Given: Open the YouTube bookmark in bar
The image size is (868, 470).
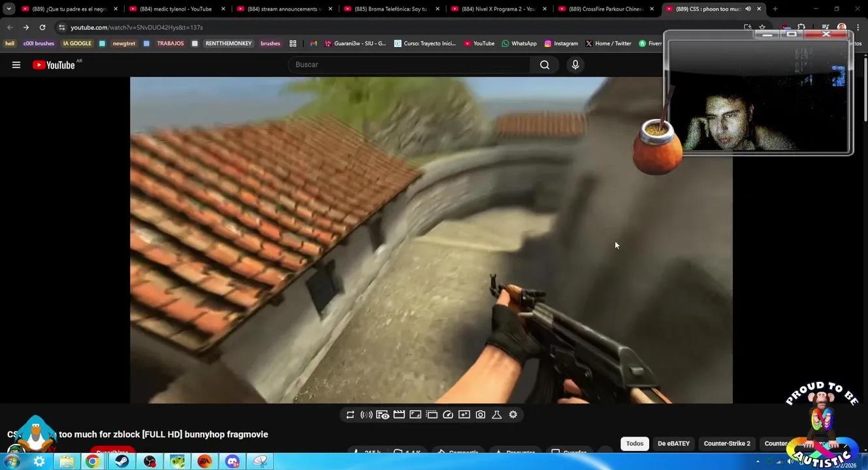Looking at the screenshot, I should tap(479, 44).
